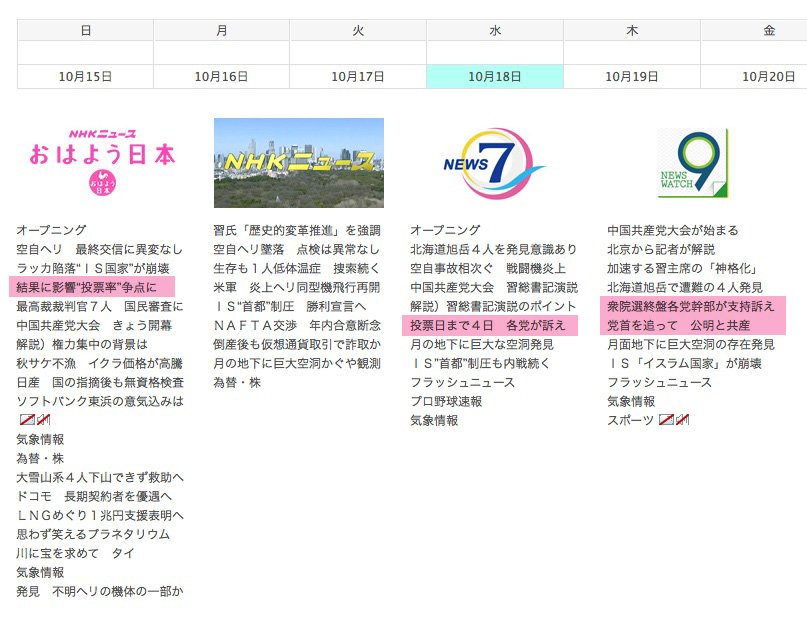Open highlighted 投票日まで4日 各党が訴え

pos(490,325)
